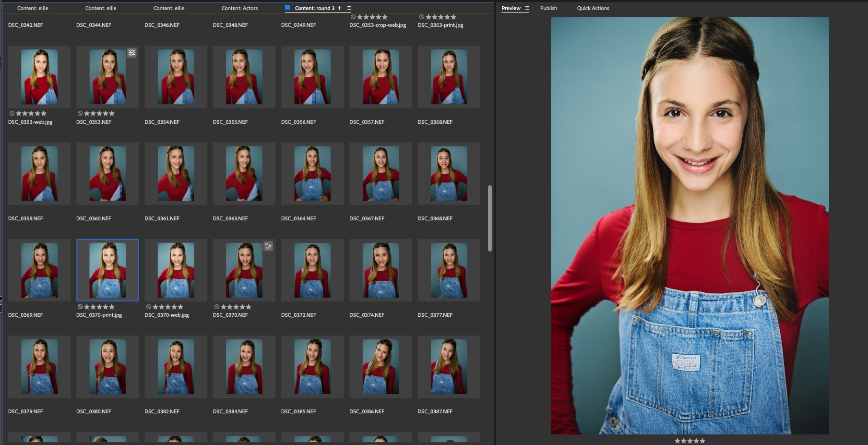Click the reject icon beside DSC_0370-print.jpg stars

[80, 307]
